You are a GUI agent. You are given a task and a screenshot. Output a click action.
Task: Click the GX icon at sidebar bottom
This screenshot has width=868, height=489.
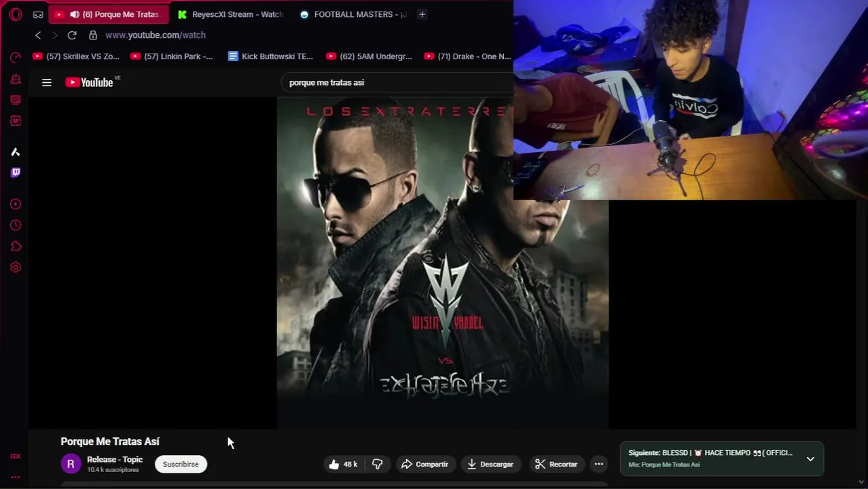(x=16, y=456)
